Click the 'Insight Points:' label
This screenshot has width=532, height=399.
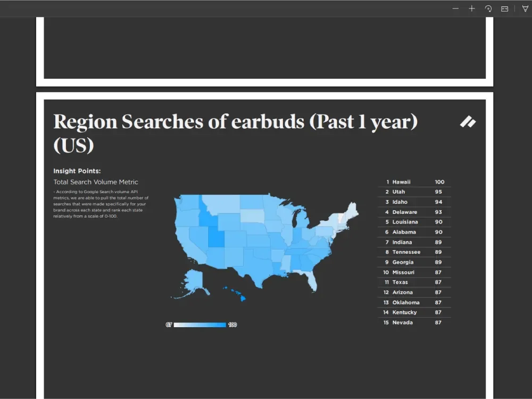77,171
